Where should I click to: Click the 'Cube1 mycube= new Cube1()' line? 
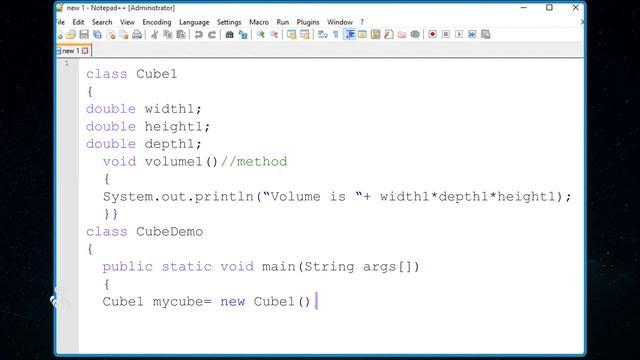pyautogui.click(x=207, y=302)
